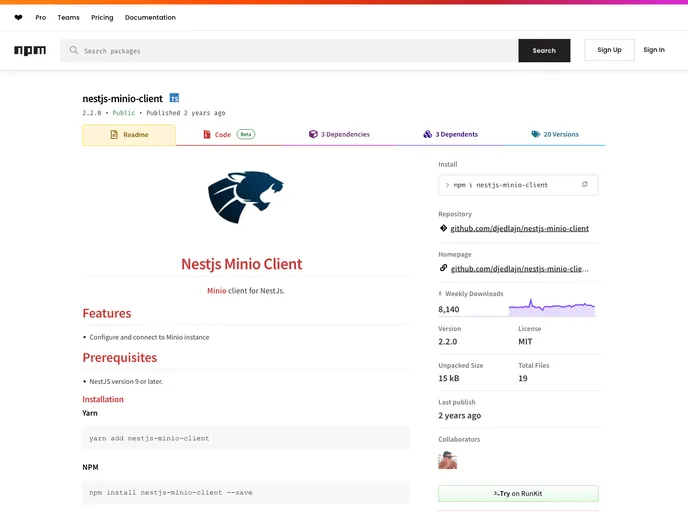This screenshot has height=512, width=688.
Task: Click Configure and connect to Minio instance text
Action: pyautogui.click(x=149, y=337)
